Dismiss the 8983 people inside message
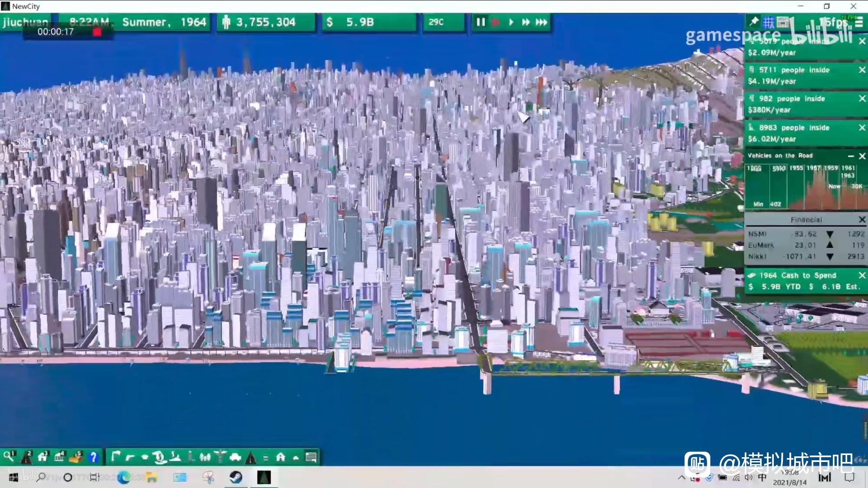Image resolution: width=868 pixels, height=488 pixels. coord(862,128)
